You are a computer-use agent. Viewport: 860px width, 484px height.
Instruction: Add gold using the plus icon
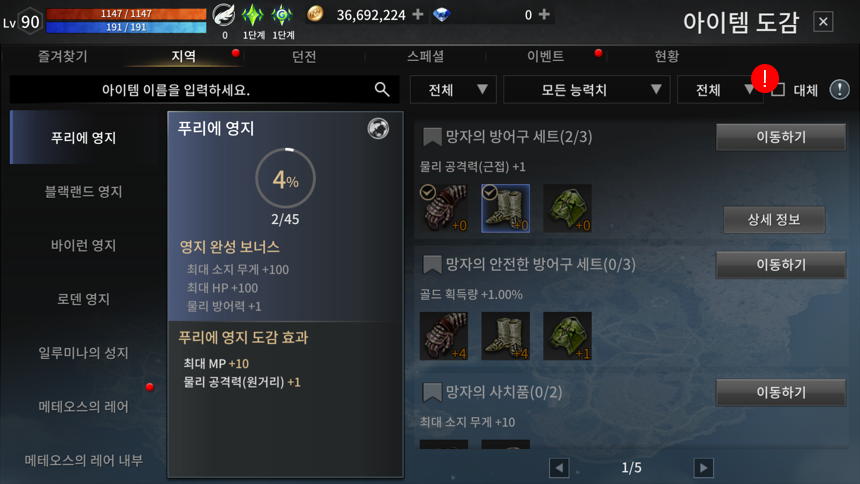[418, 14]
